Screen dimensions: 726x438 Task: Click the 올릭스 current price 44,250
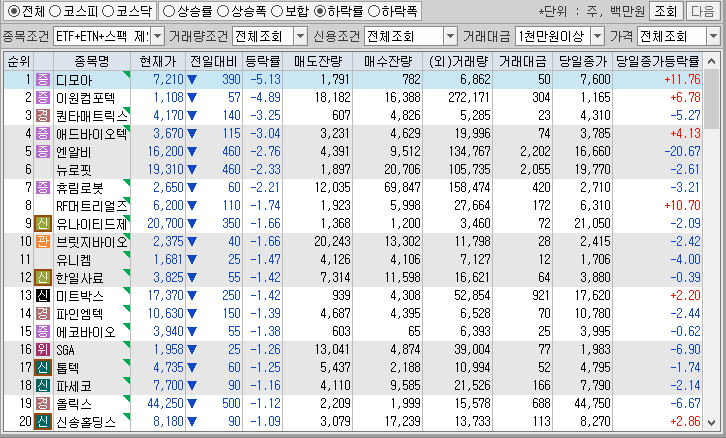pyautogui.click(x=165, y=404)
